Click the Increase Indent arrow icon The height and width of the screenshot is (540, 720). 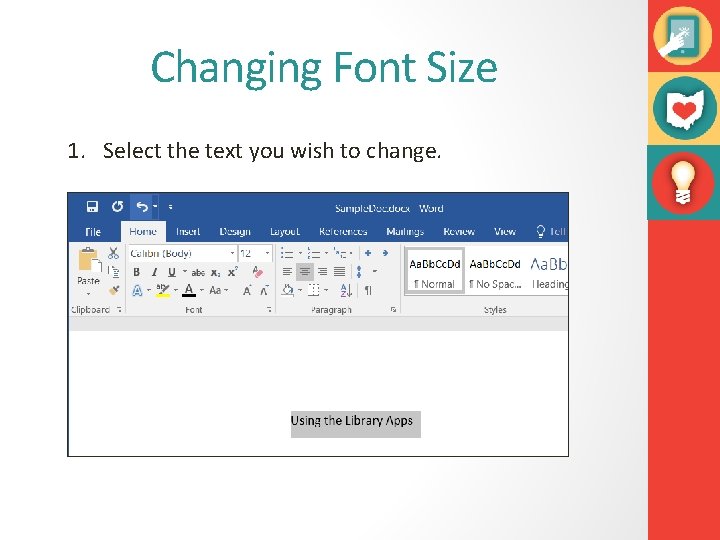[385, 253]
